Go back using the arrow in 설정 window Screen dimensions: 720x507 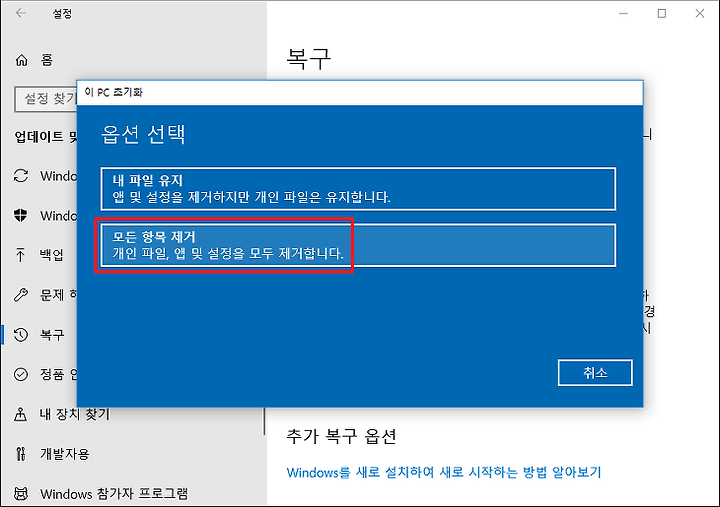(21, 13)
